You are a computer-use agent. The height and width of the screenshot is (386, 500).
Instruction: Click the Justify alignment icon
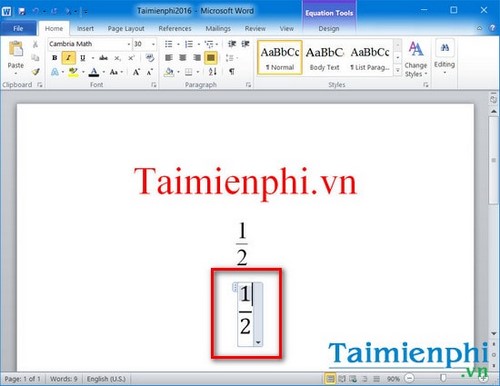(211, 58)
